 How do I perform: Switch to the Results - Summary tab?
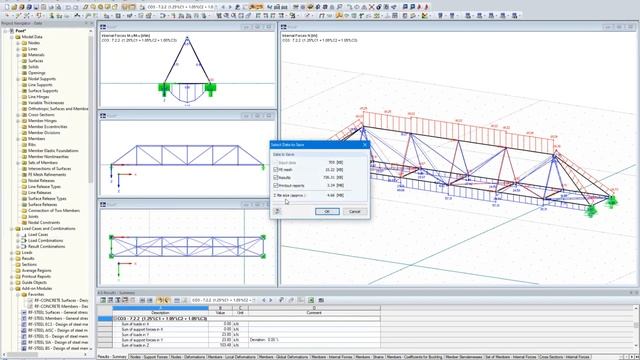coord(112,357)
